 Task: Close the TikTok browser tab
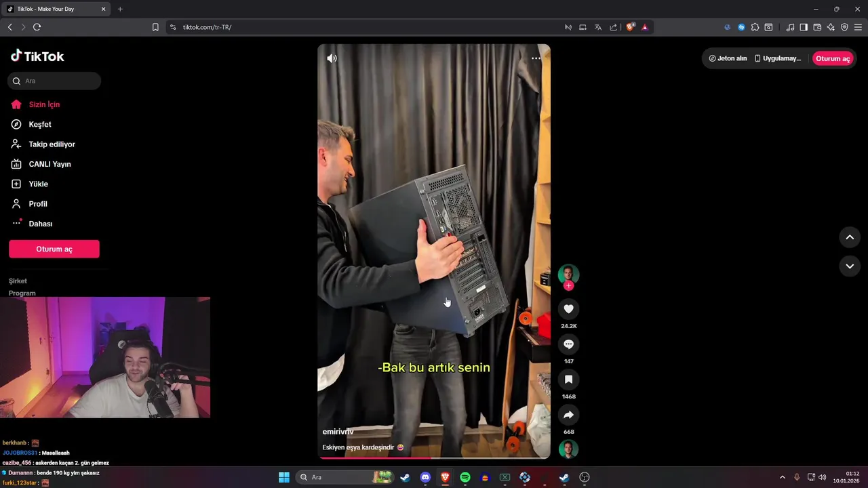(103, 9)
